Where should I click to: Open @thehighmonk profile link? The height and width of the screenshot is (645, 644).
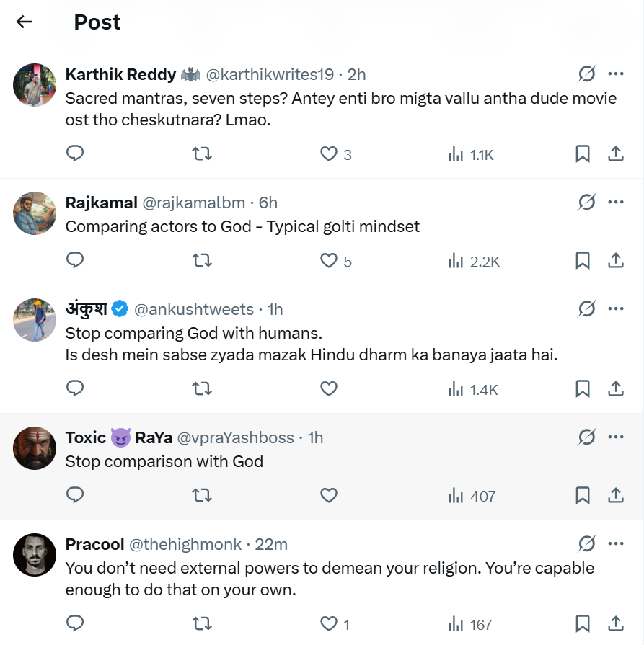point(188,544)
